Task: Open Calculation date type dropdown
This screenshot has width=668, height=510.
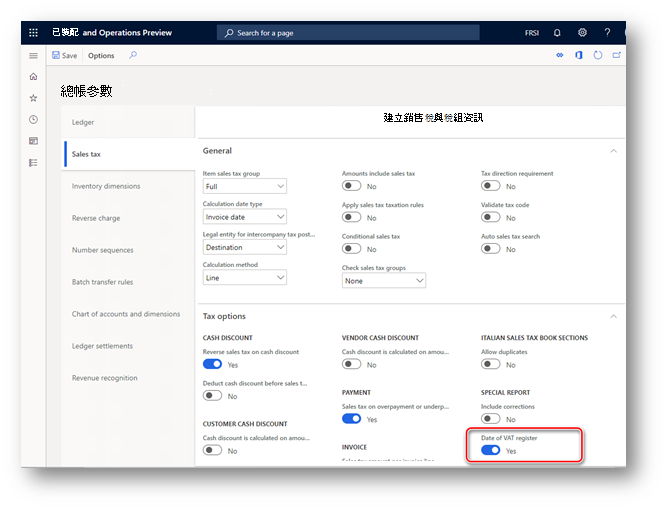Action: 245,217
